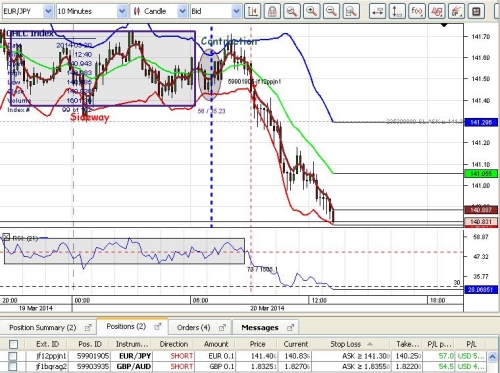500x373 pixels.
Task: Click the green 141.055 price label
Action: click(481, 174)
